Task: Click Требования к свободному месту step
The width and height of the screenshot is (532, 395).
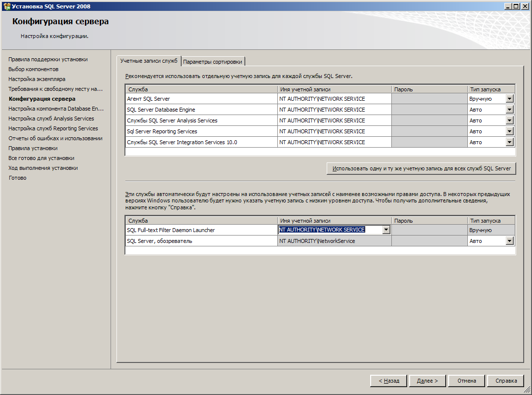Action: pyautogui.click(x=55, y=89)
